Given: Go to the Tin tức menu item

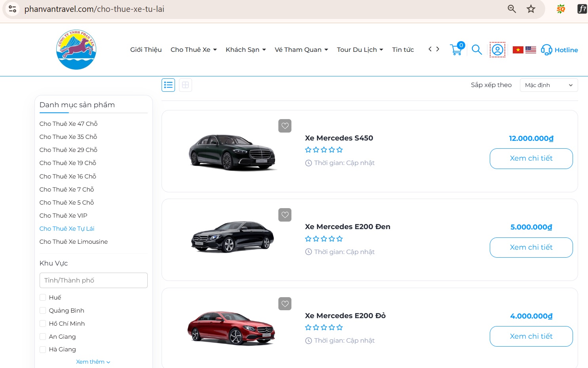Looking at the screenshot, I should coord(403,49).
